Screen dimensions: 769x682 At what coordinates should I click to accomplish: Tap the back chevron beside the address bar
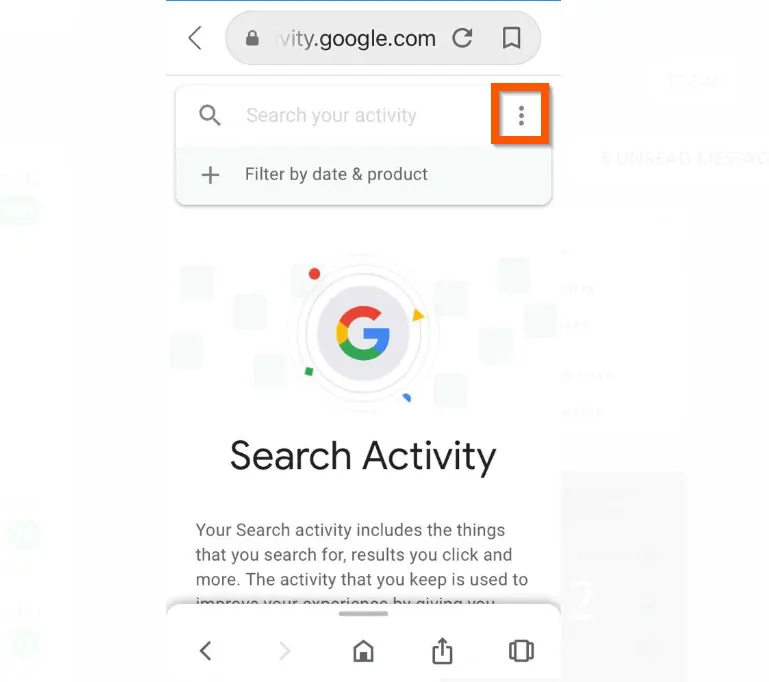[195, 38]
